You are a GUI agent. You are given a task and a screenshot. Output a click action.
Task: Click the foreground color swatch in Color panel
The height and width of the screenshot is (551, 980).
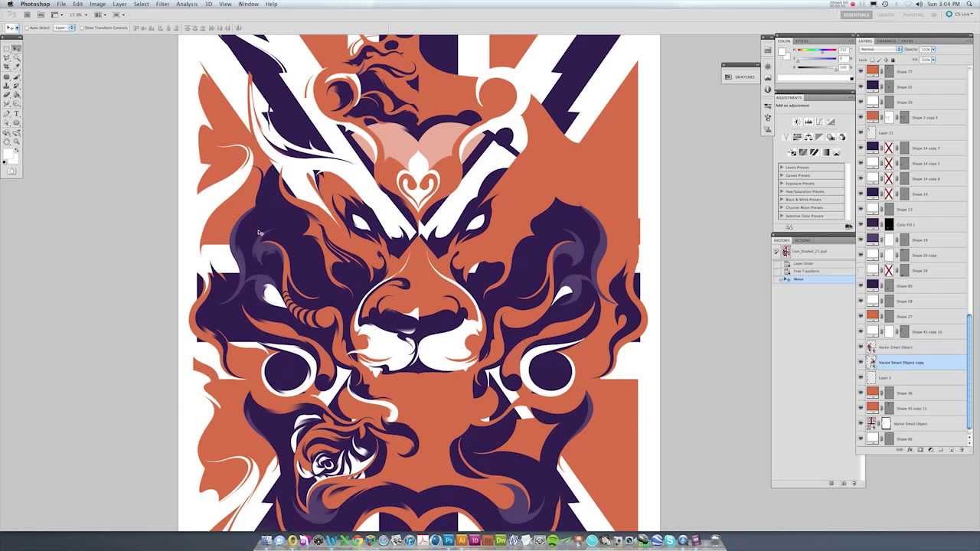point(782,51)
